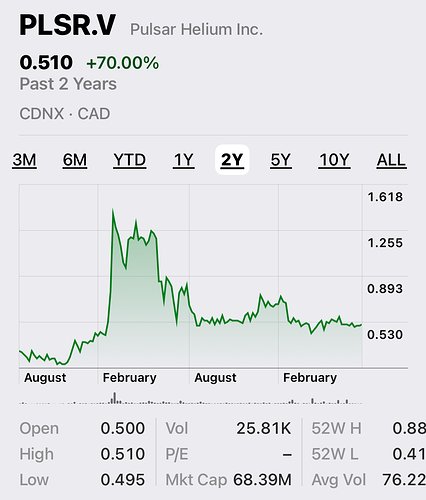Click the Open label
Screen dimensions: 426x500
click(x=39, y=428)
